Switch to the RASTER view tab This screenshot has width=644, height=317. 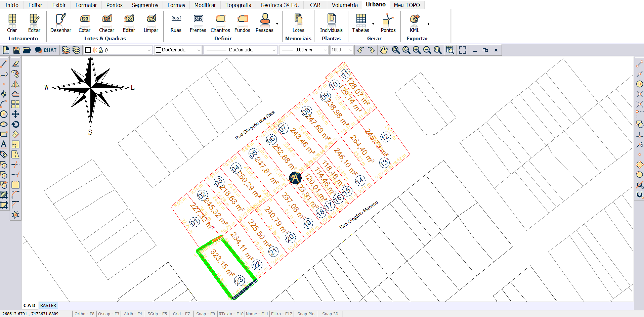(x=48, y=305)
